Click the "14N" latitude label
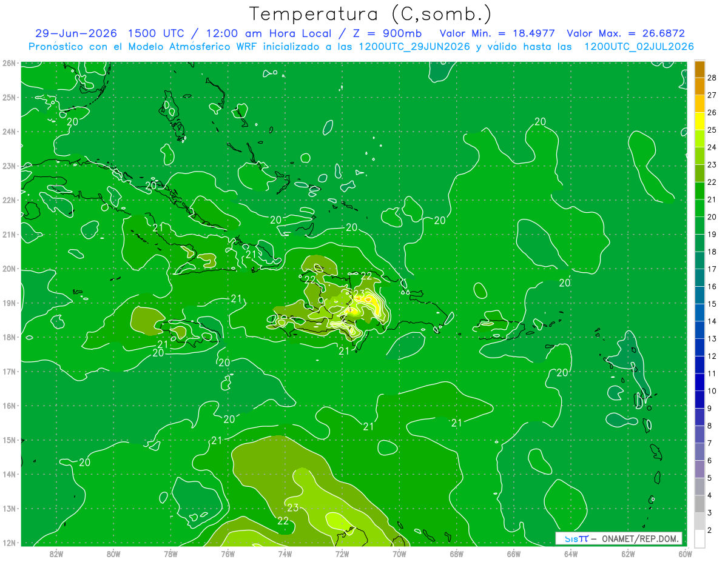 (8, 474)
